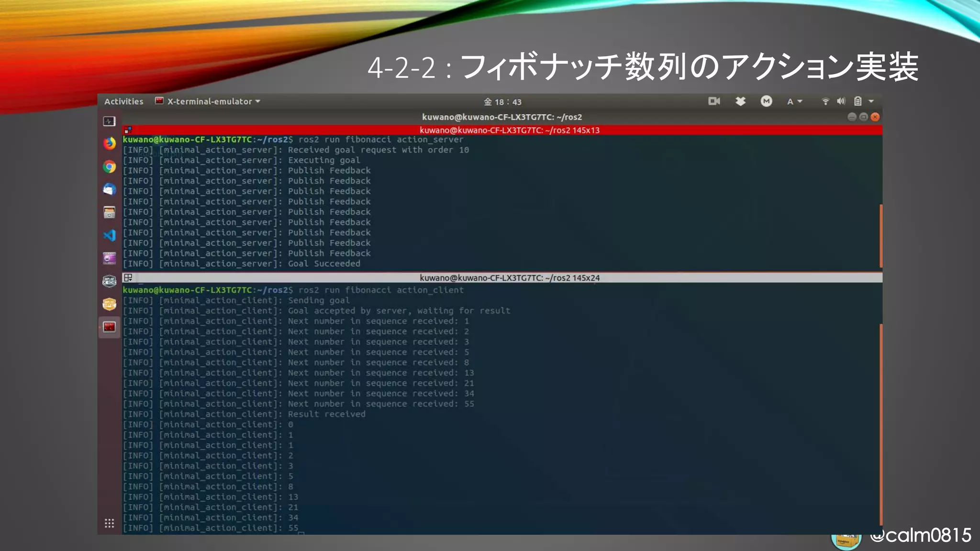Click the volume speaker icon
This screenshot has height=551, width=980.
pyautogui.click(x=841, y=101)
